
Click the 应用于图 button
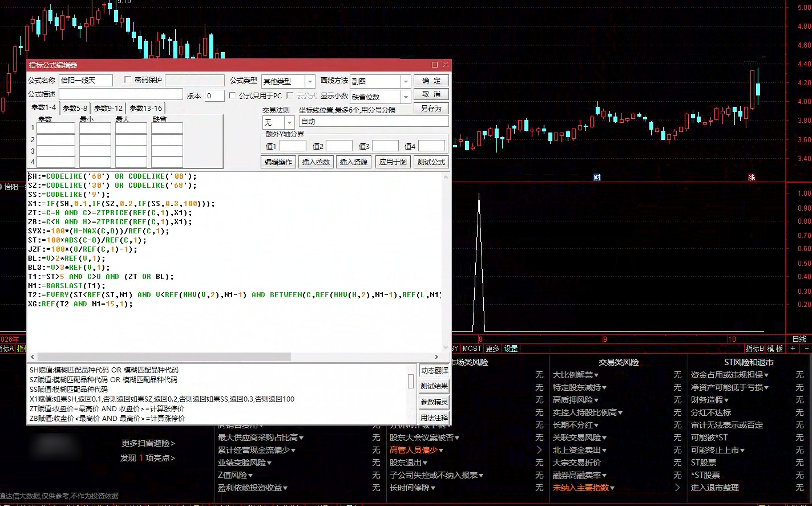click(x=393, y=162)
